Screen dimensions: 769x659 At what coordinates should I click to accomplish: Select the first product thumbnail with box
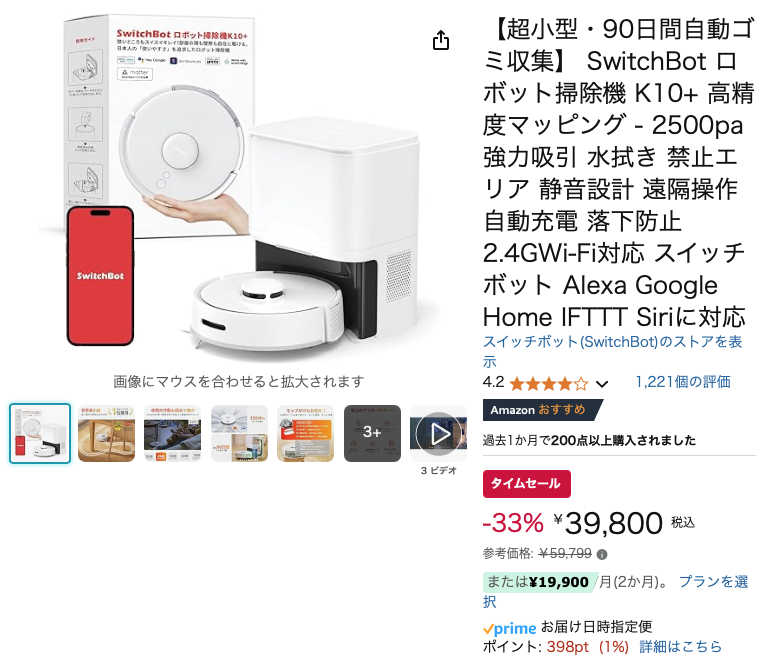[x=40, y=433]
